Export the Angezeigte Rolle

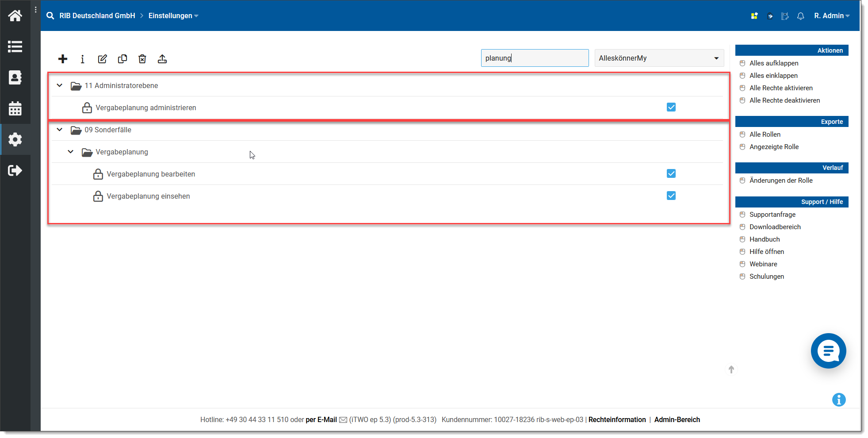coord(774,147)
